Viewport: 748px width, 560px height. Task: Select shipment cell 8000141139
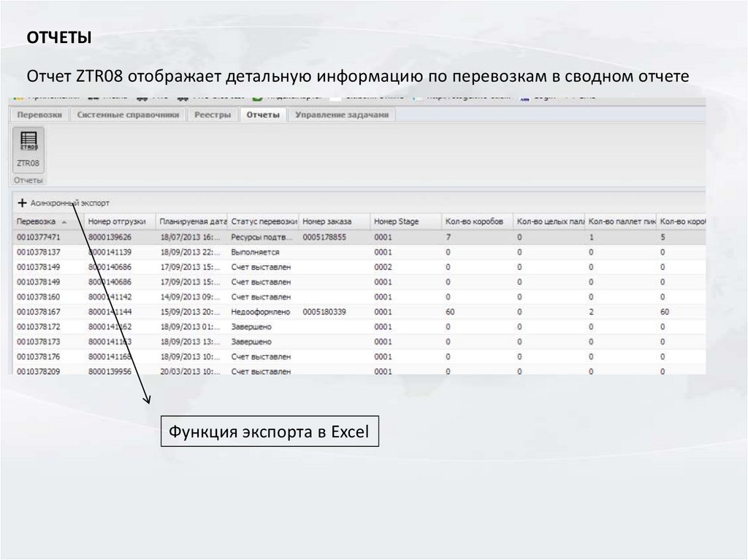[110, 252]
